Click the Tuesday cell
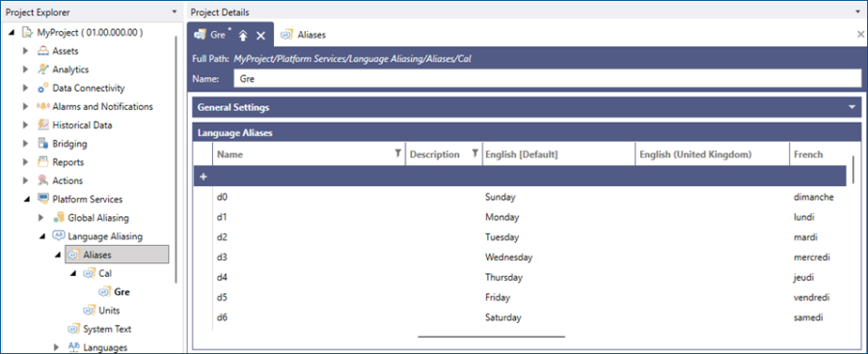The height and width of the screenshot is (354, 868). click(502, 237)
